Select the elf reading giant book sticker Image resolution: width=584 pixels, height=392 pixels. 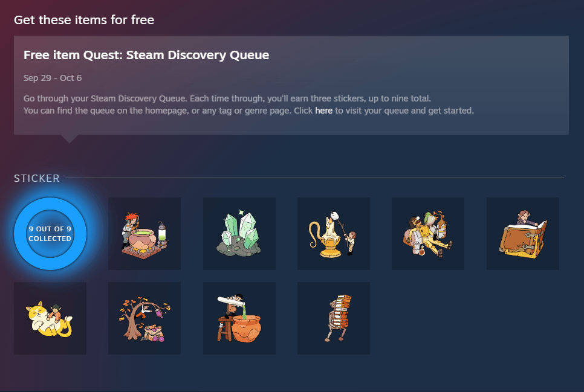[523, 233]
